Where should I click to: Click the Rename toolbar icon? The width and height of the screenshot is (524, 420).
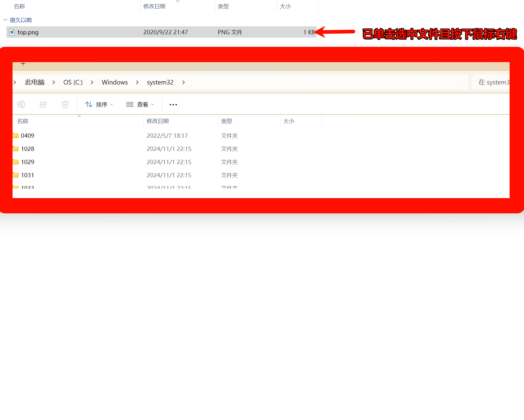[21, 104]
